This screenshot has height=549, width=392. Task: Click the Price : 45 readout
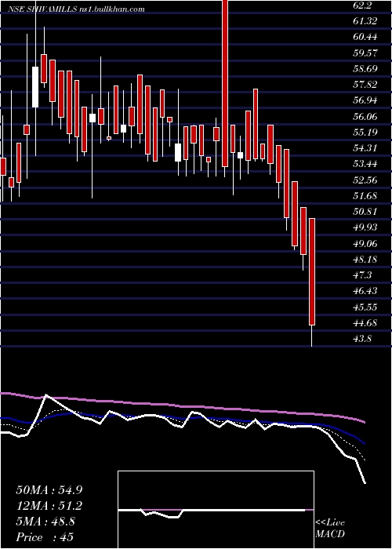(x=45, y=537)
